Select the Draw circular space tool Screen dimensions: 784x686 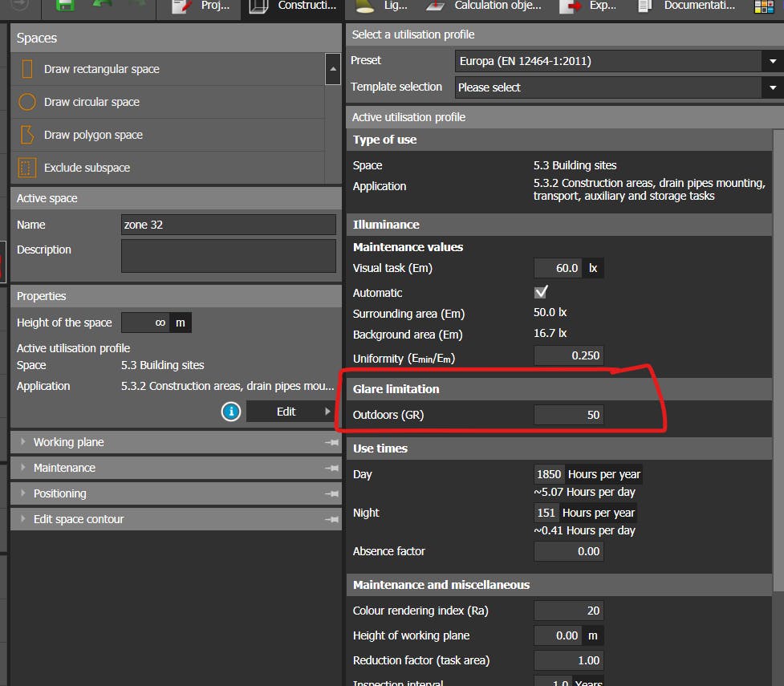click(168, 102)
